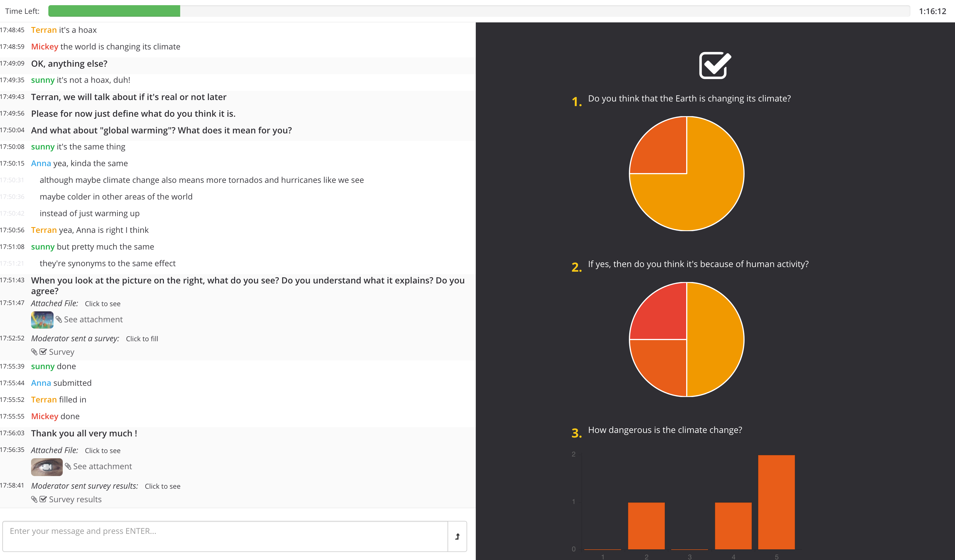Open the Survey results link
The width and height of the screenshot is (955, 560).
coord(75,499)
